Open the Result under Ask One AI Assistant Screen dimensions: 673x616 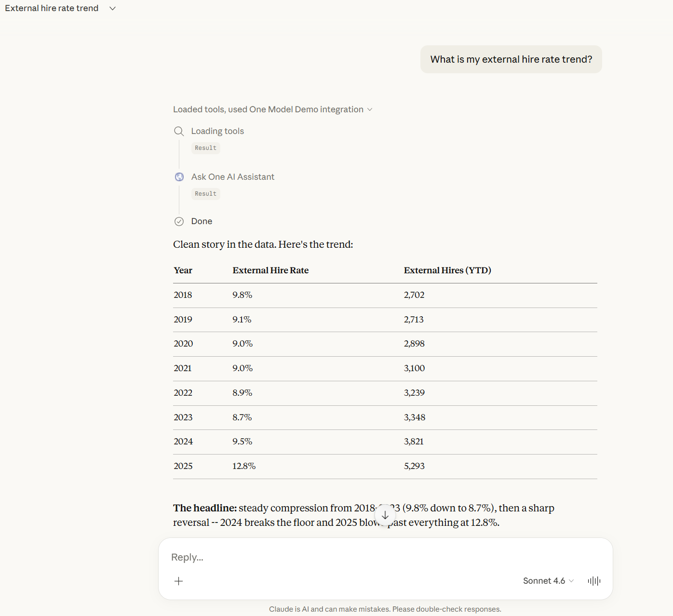point(206,194)
